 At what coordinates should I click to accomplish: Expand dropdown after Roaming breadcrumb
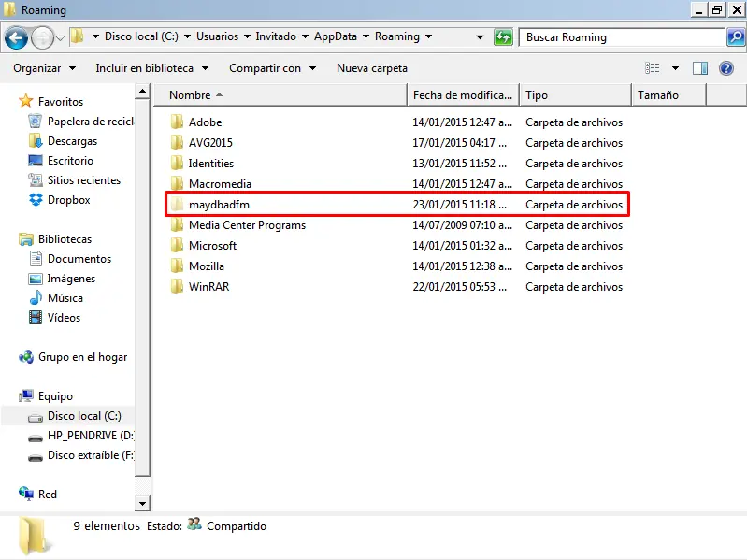tap(428, 36)
